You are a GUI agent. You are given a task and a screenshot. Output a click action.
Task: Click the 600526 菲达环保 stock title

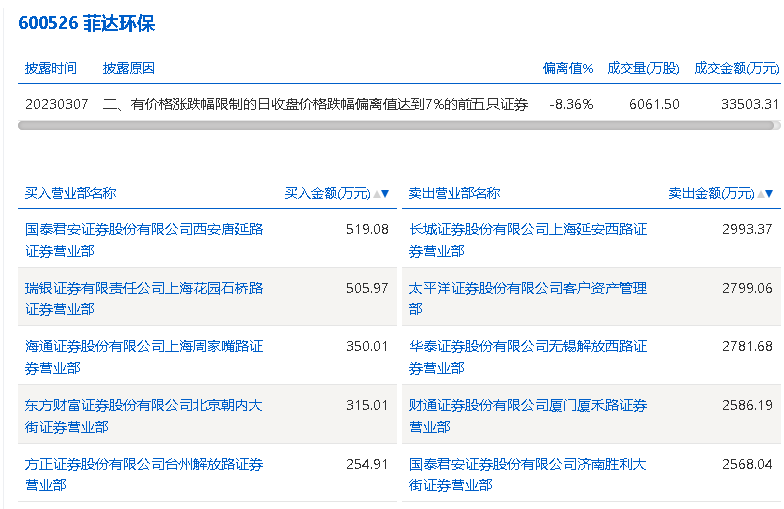click(x=86, y=23)
